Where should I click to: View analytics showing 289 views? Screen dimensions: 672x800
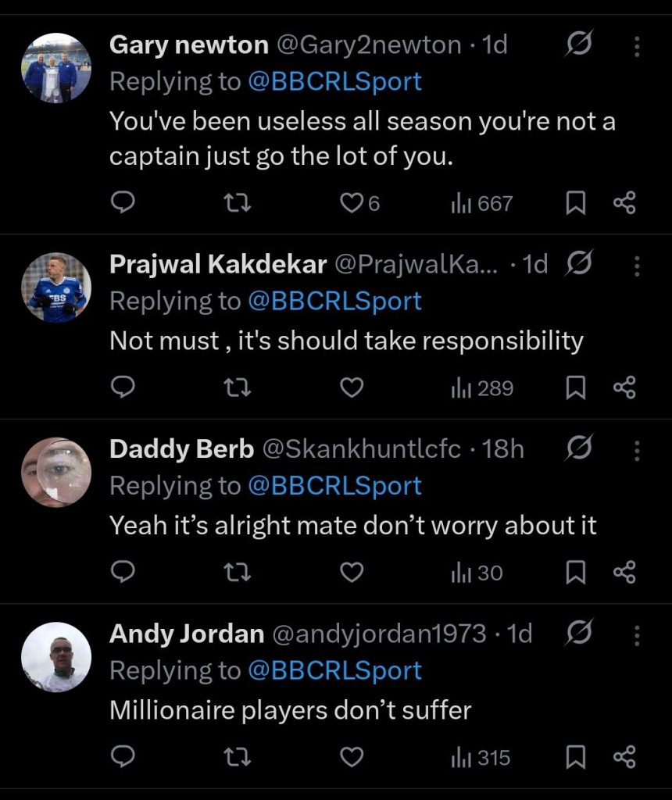[481, 388]
